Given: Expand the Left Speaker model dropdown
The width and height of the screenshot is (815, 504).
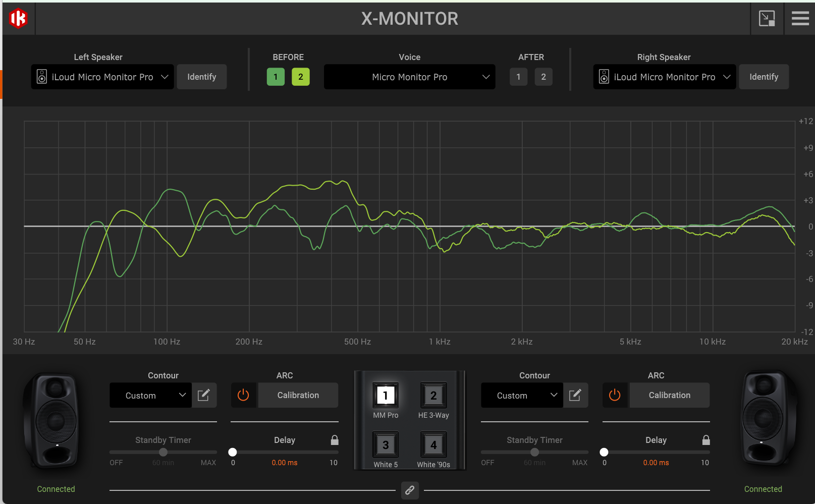Looking at the screenshot, I should [x=102, y=77].
